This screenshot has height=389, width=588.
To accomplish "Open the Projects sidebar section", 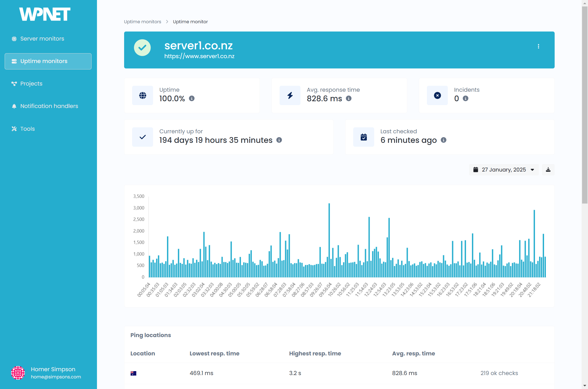I will 31,84.
